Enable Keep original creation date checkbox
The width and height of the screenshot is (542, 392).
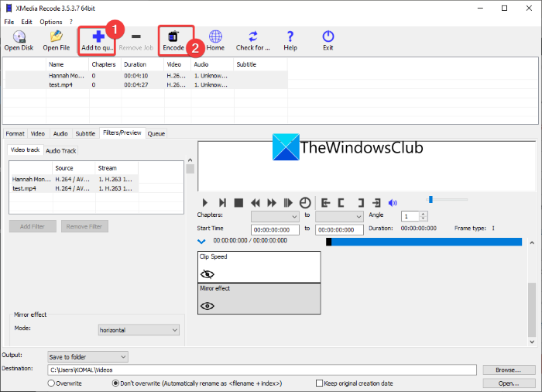pos(319,383)
